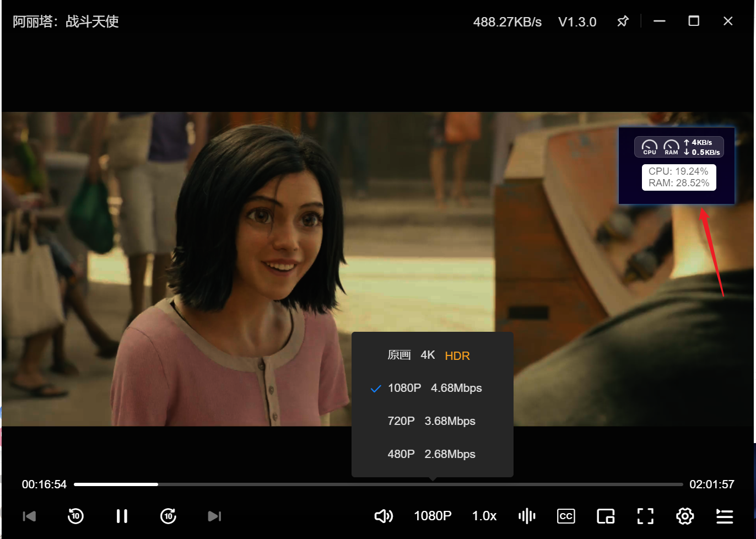Mute the volume speaker icon

(384, 516)
